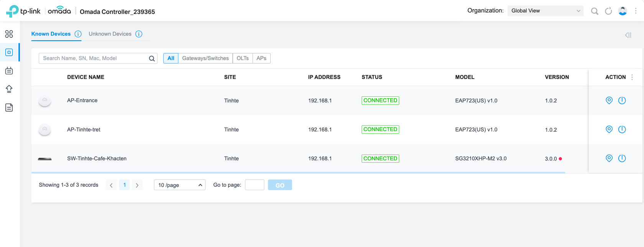Switch to the Unknown Devices tab
Viewport: 644px width, 247px height.
[x=110, y=34]
